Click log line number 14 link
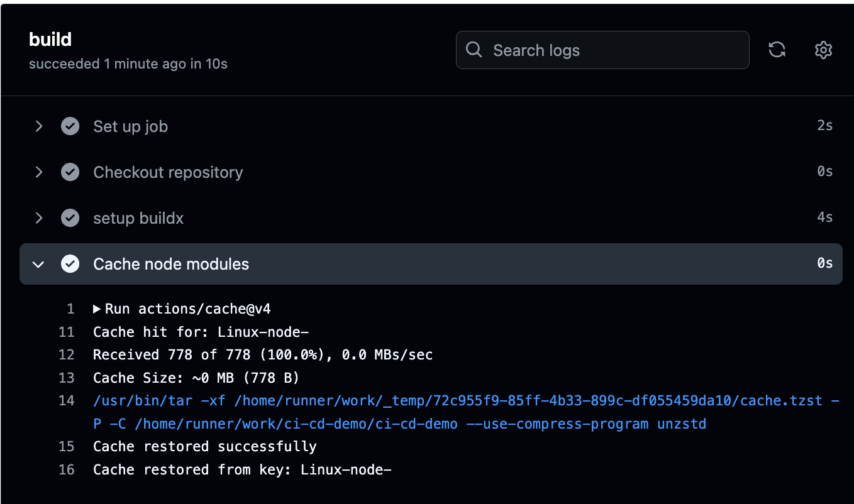Viewport: 854px width, 504px height. [67, 401]
